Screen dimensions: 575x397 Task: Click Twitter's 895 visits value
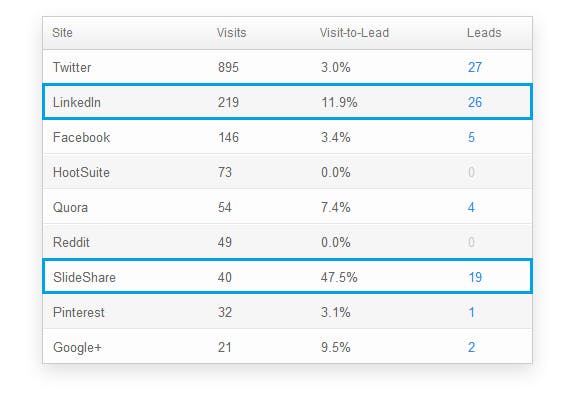pyautogui.click(x=228, y=67)
